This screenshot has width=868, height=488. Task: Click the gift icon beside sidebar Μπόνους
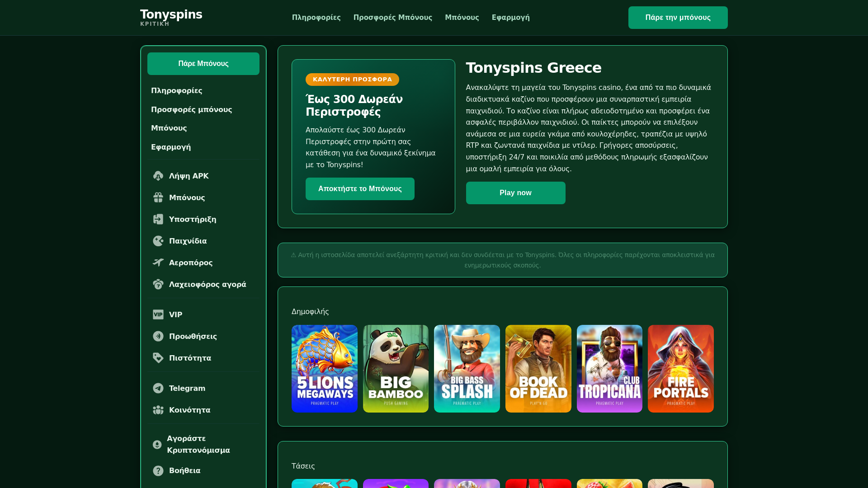(x=158, y=197)
